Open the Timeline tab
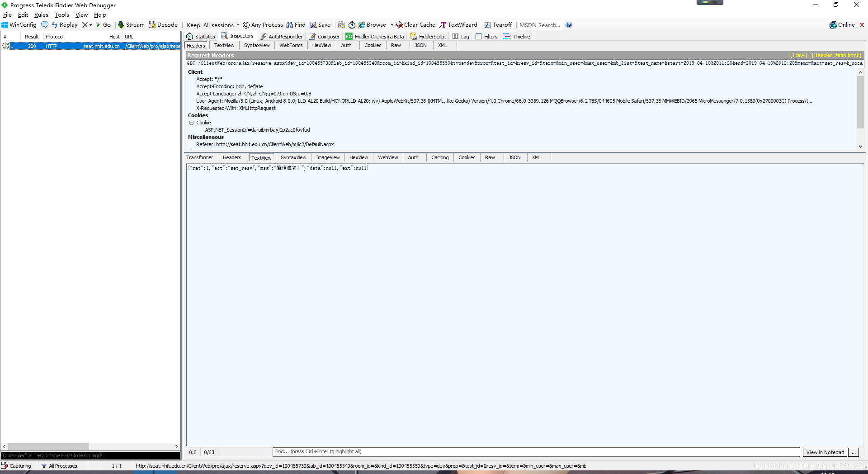 [x=517, y=37]
